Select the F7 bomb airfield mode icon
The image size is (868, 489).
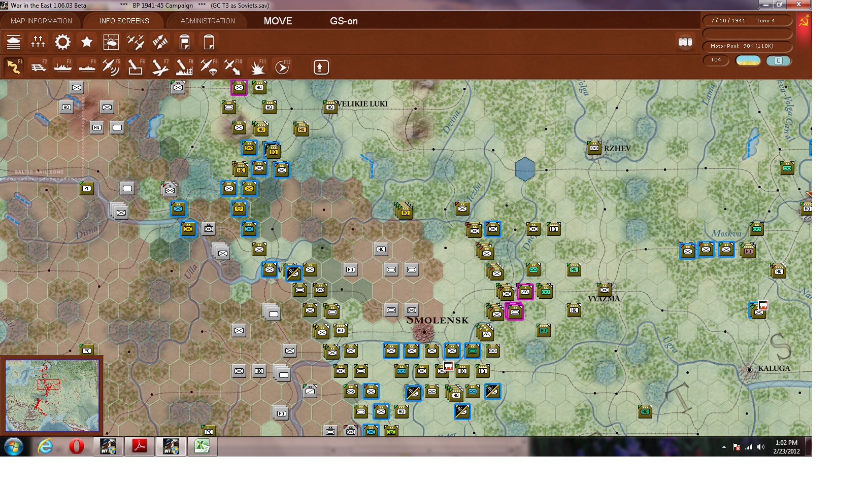pyautogui.click(x=160, y=67)
